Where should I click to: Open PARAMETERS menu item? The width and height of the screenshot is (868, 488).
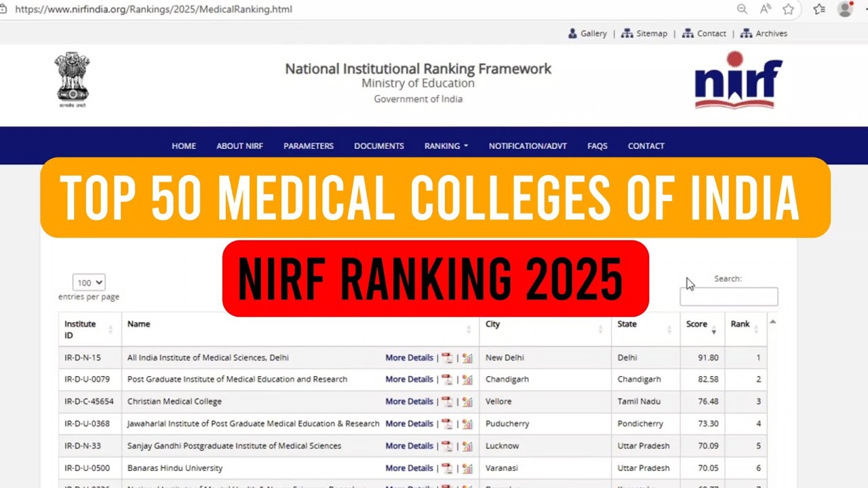point(309,146)
